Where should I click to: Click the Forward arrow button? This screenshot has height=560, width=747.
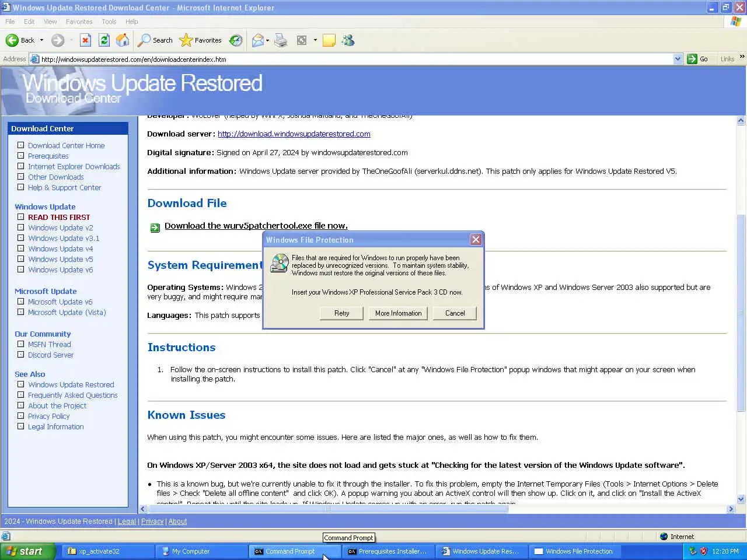click(x=57, y=40)
